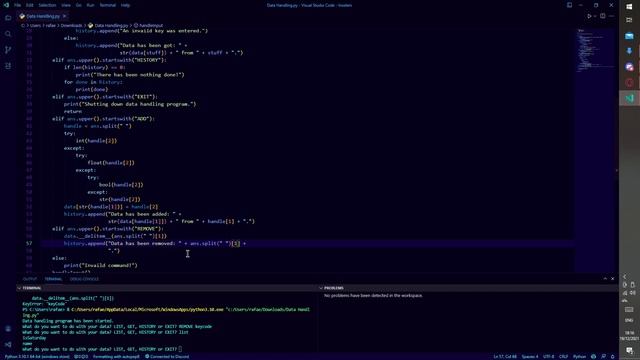The image size is (640, 360).
Task: Click the feedback icon in status bar
Action: (604, 357)
